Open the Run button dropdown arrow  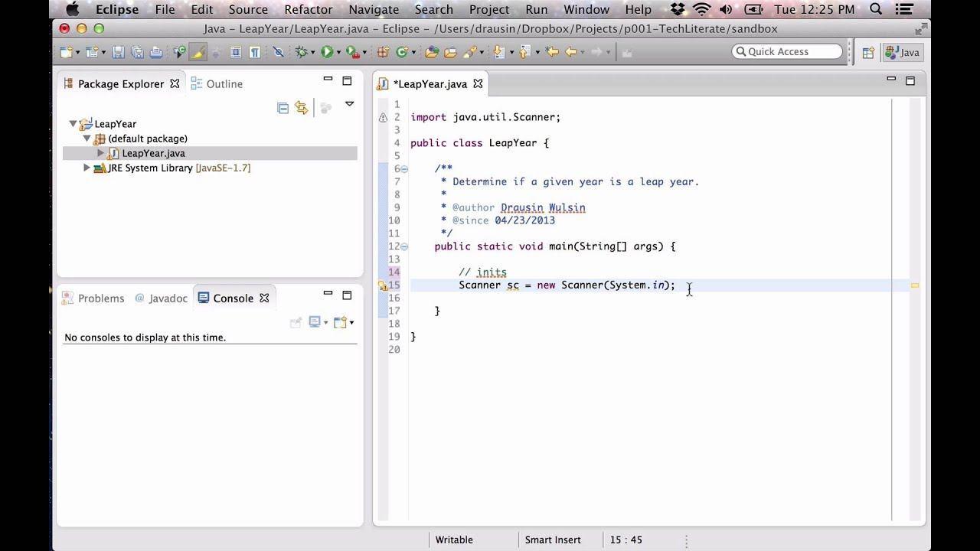point(338,52)
